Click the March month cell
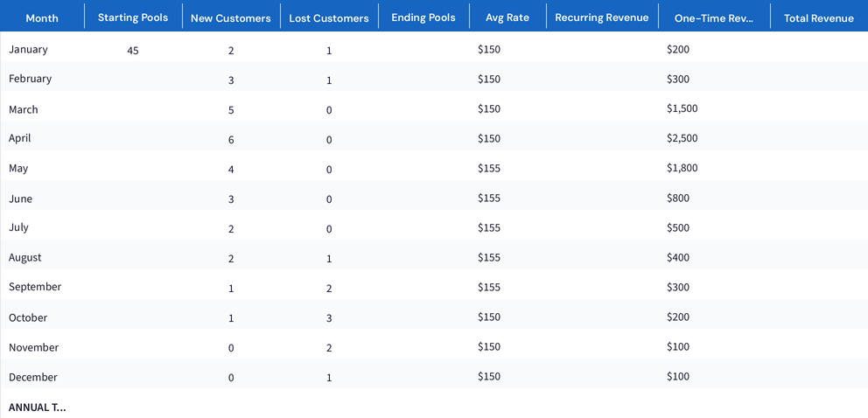 pos(24,109)
